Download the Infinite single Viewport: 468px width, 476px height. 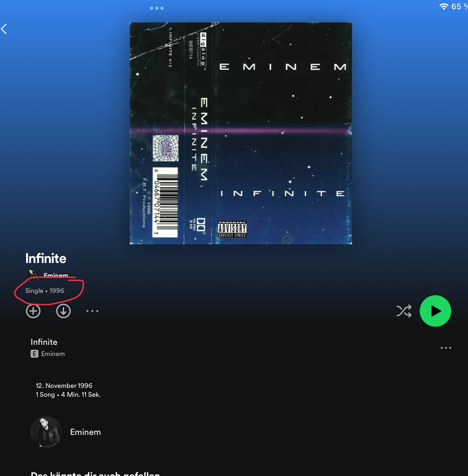(63, 311)
